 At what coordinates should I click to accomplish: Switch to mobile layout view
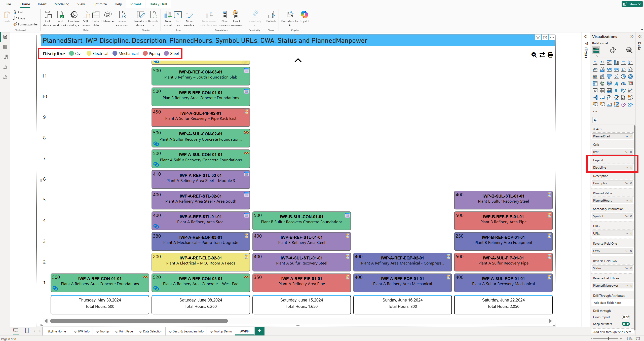27,331
